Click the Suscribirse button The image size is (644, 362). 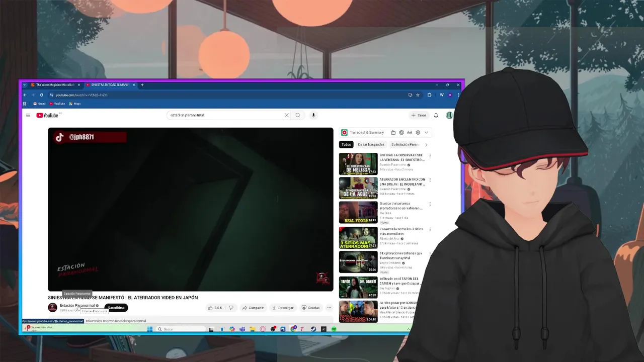(116, 308)
